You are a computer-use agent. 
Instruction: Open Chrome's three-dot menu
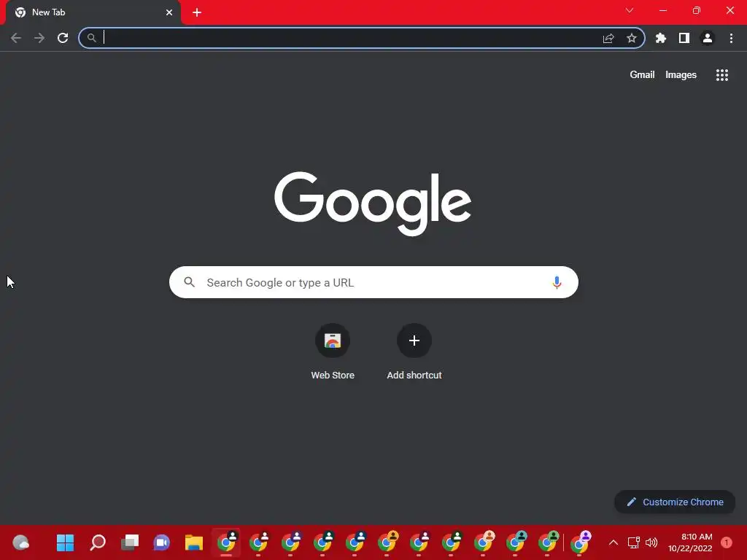pyautogui.click(x=731, y=38)
